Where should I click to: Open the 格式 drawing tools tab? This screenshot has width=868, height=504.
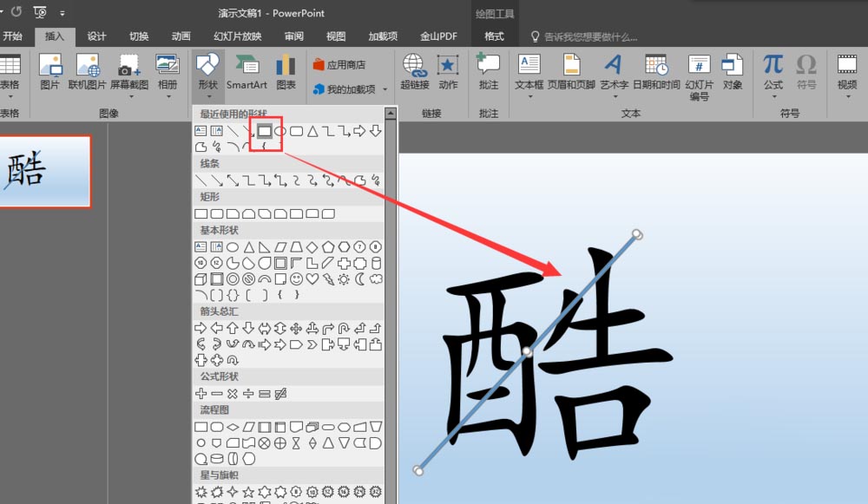pyautogui.click(x=495, y=36)
